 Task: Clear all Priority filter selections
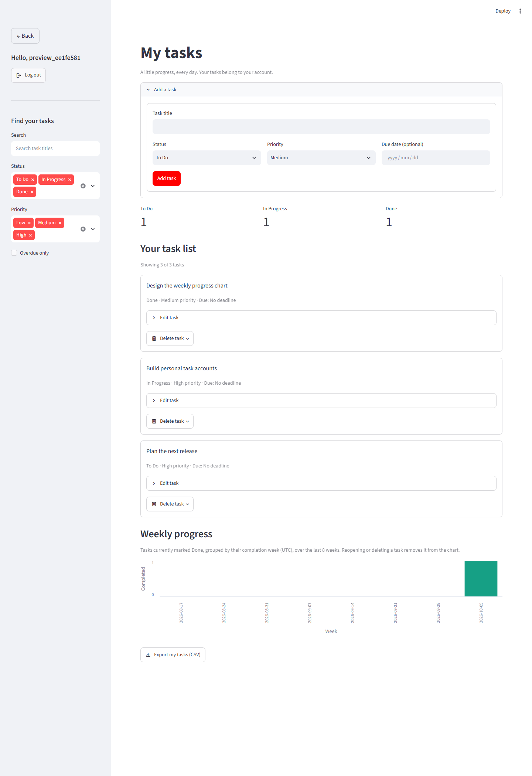(83, 229)
